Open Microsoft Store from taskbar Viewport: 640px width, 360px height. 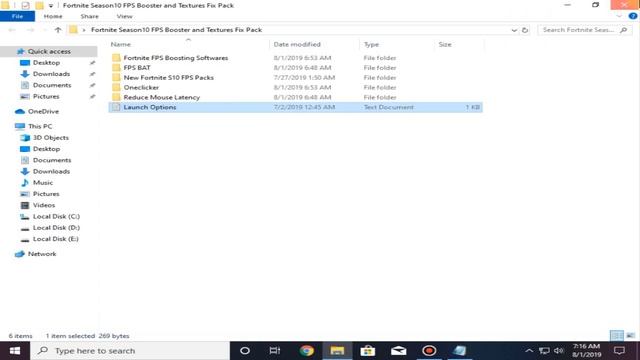[368, 351]
